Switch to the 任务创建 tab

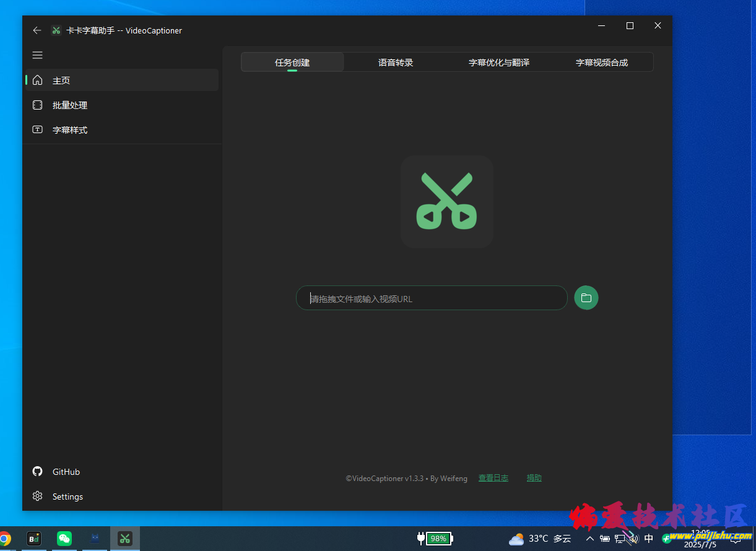pos(292,63)
